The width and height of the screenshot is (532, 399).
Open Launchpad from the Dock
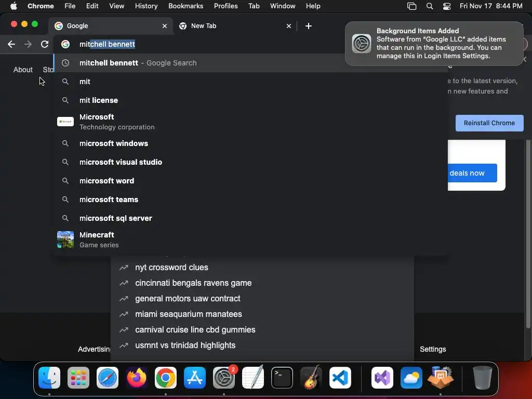tap(78, 378)
